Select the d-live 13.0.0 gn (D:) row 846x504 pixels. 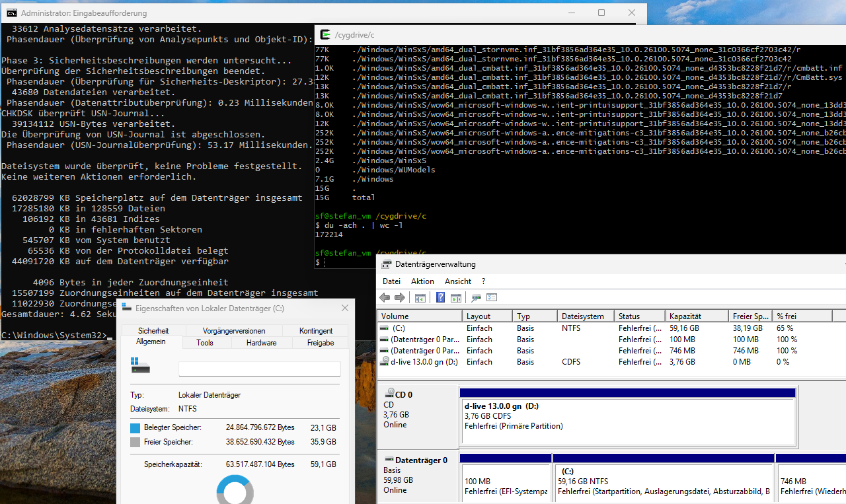611,362
